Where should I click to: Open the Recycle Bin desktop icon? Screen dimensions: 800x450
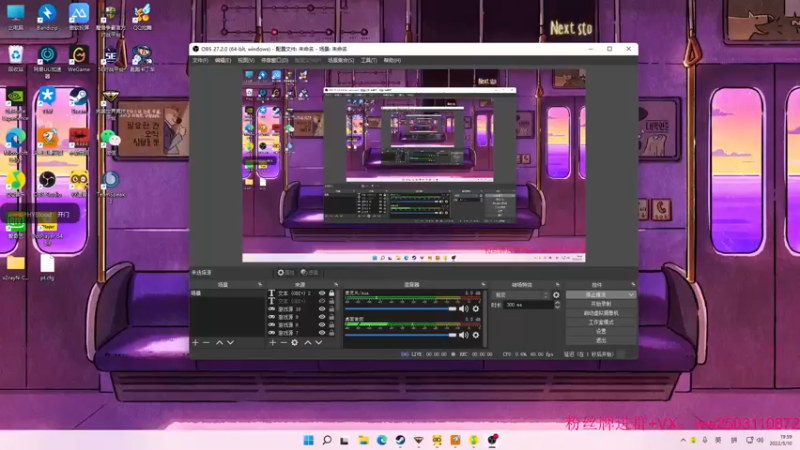pos(15,58)
